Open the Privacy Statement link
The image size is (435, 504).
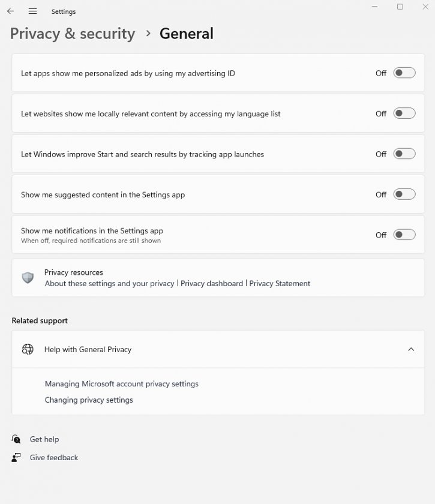click(280, 283)
